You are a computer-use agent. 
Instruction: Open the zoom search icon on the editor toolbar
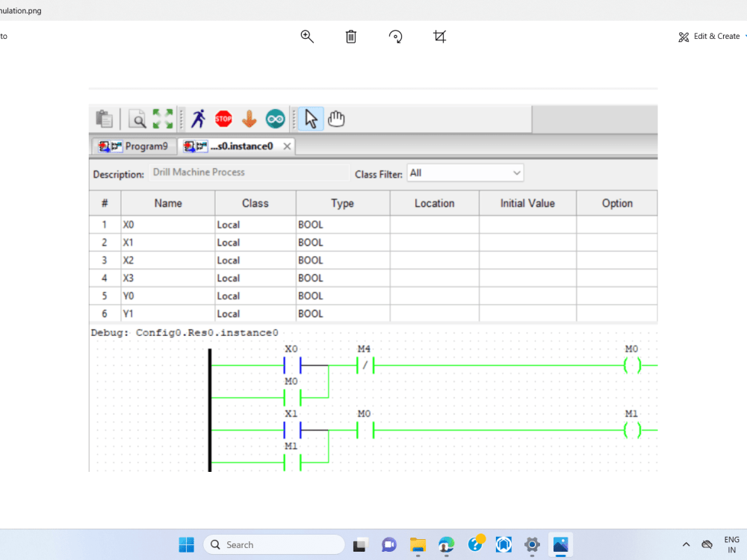(138, 118)
